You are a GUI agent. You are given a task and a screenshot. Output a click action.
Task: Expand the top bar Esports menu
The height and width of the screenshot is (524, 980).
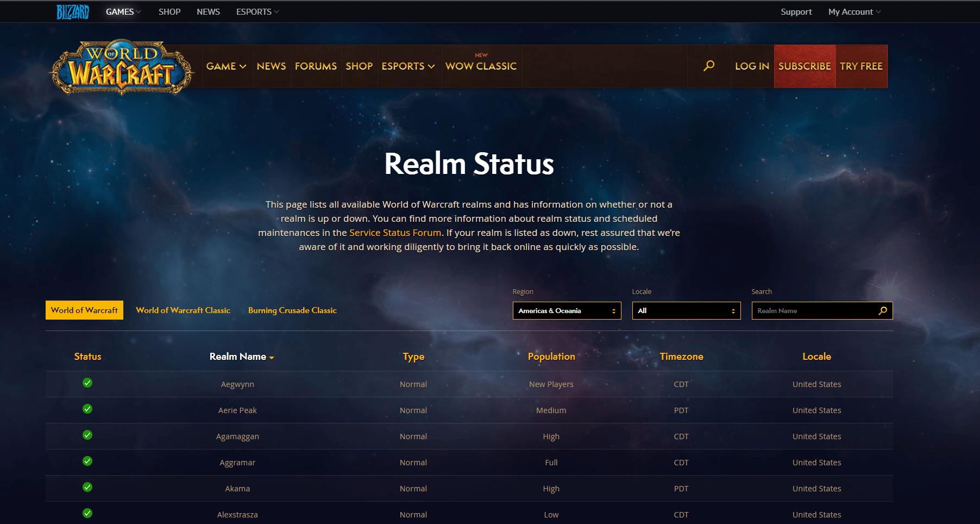click(257, 12)
